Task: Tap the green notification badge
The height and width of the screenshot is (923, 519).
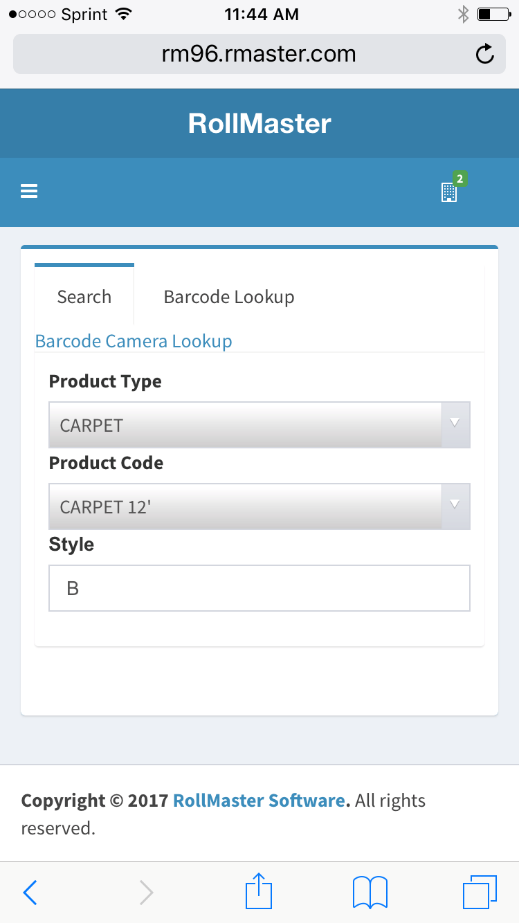Action: coord(460,178)
